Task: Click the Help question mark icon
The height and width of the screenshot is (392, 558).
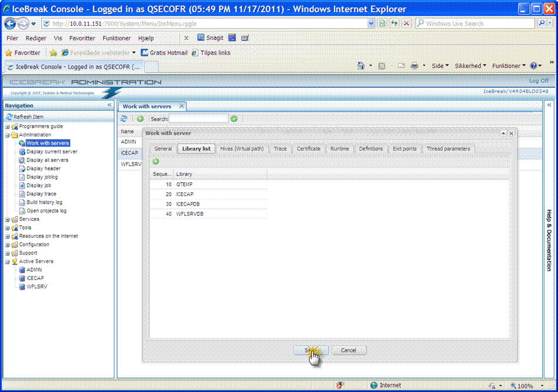Action: pyautogui.click(x=533, y=66)
